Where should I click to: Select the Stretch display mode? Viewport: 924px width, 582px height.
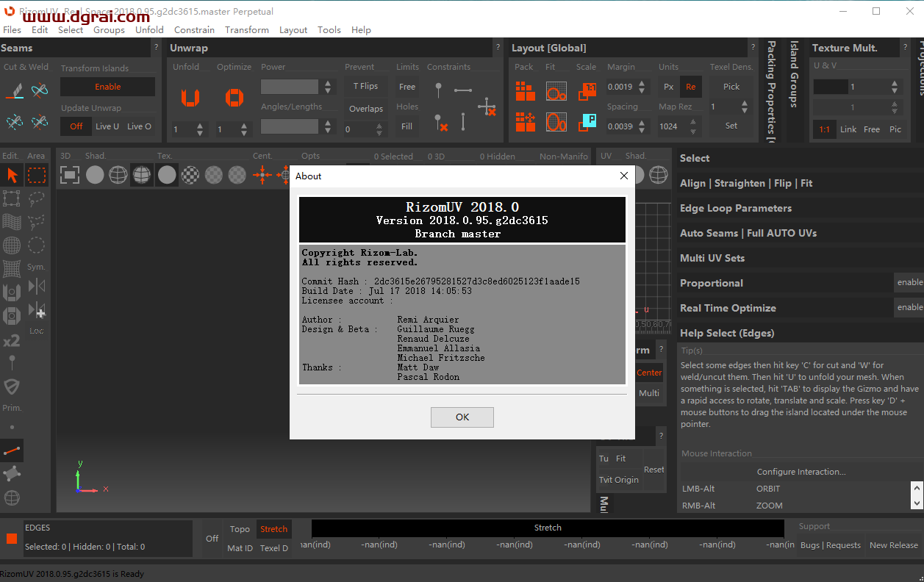click(x=273, y=529)
